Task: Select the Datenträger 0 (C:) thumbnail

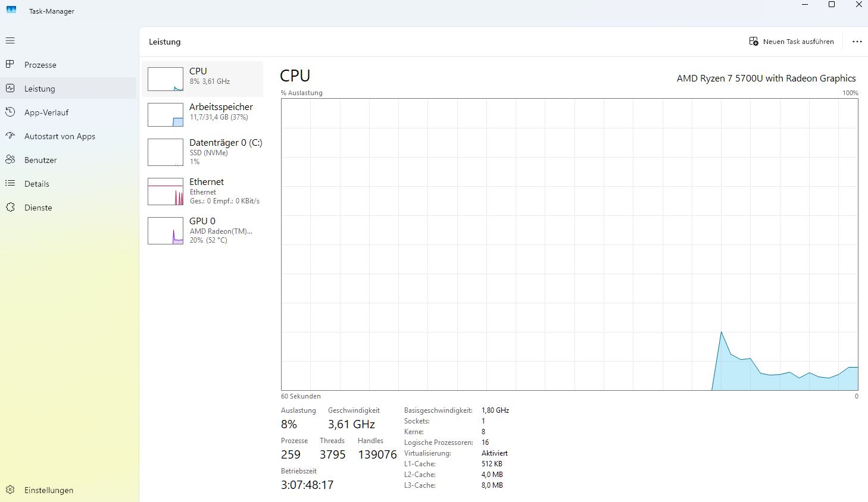Action: click(x=166, y=152)
